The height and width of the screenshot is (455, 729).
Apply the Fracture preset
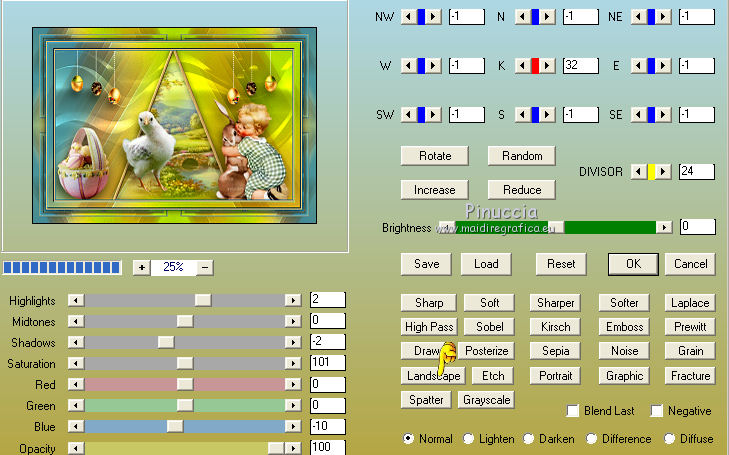690,376
